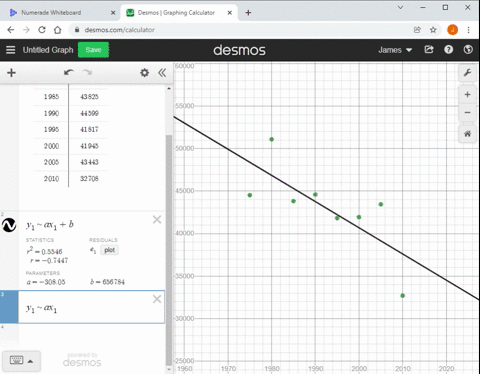Viewport: 480px width, 374px height.
Task: Select table cell 32708
Action: point(89,179)
